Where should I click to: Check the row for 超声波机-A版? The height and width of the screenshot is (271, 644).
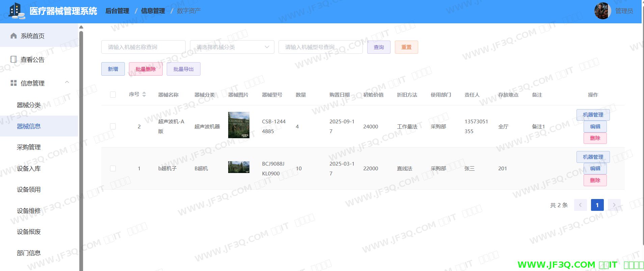(113, 126)
